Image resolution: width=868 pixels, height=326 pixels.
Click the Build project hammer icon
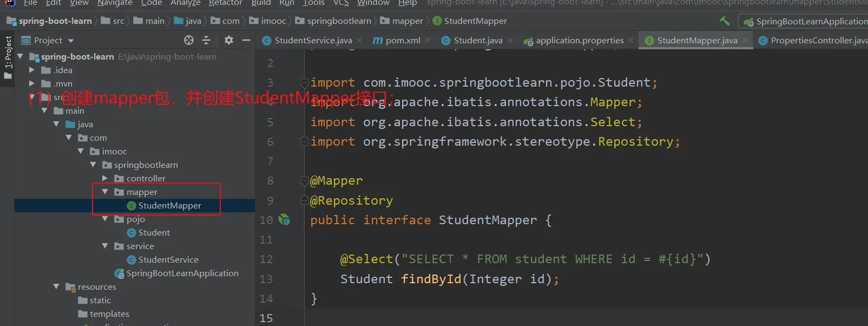point(724,21)
